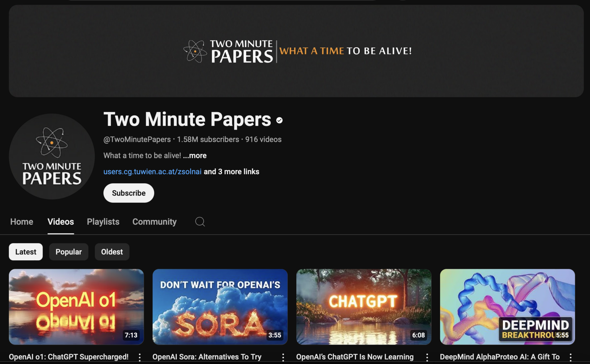Open more options for DeepMind AlphaProteo video

(571, 357)
